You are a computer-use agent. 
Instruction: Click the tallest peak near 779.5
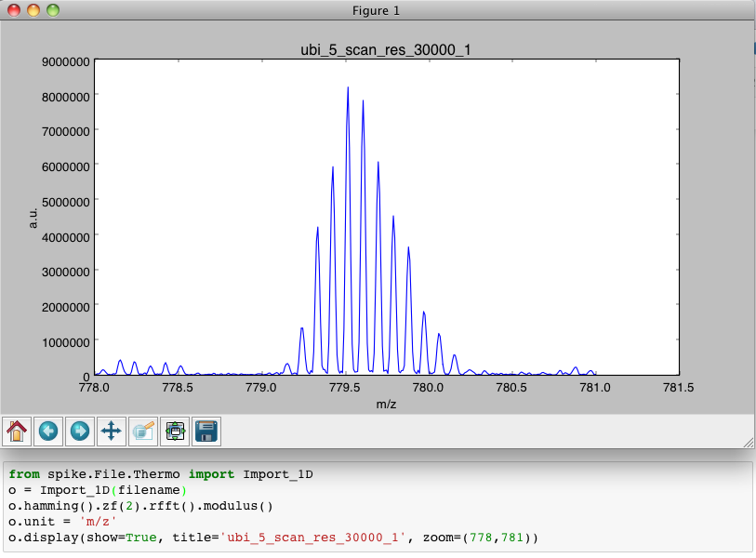pos(348,89)
